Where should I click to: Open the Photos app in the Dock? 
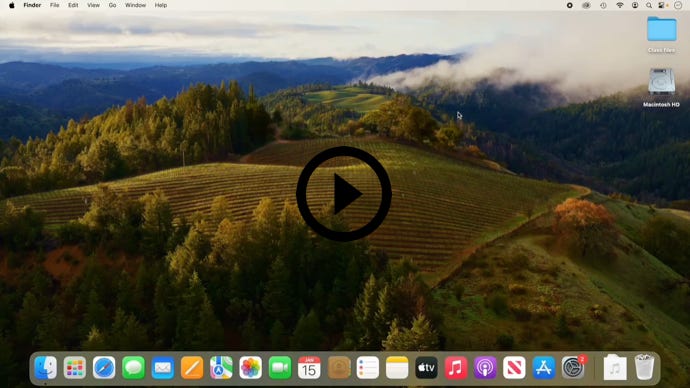250,367
